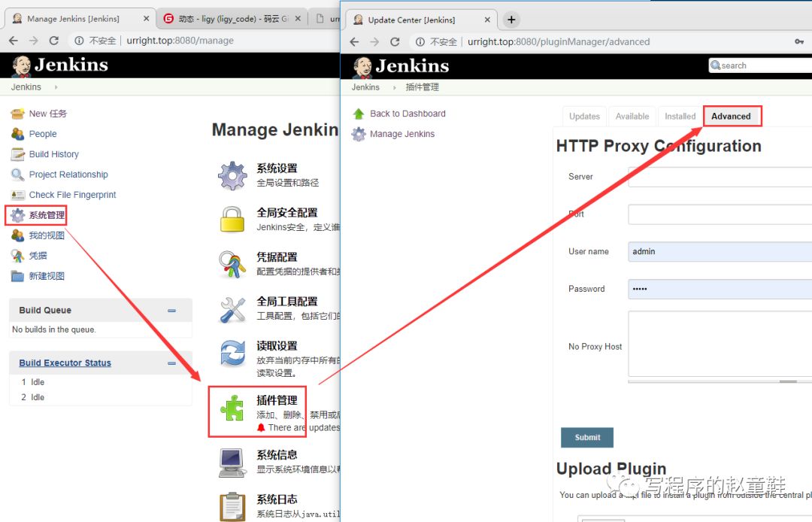Close the Update Center browser tab
The width and height of the screenshot is (812, 522).
[x=486, y=20]
